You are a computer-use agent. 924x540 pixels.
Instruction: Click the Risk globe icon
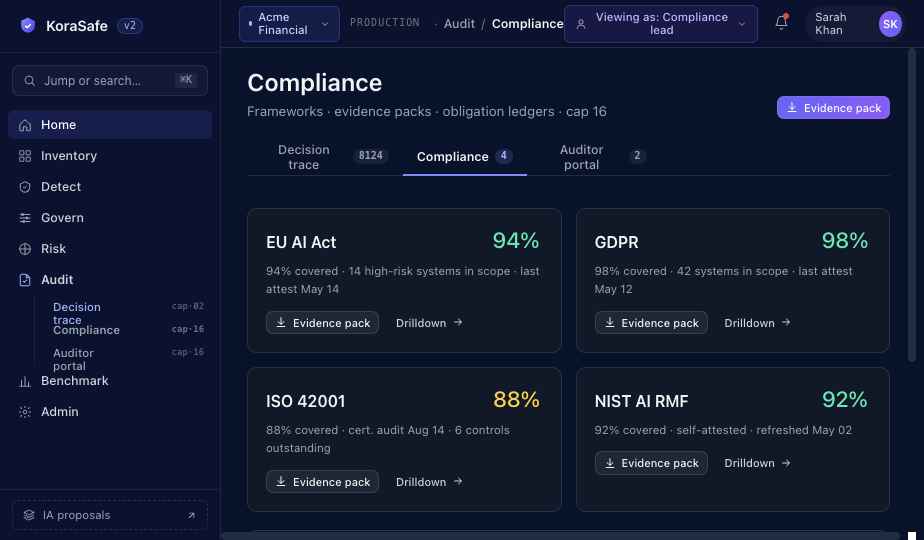click(x=25, y=249)
